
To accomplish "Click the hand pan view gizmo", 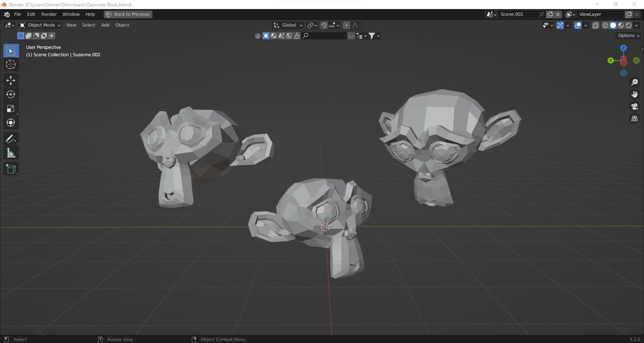I will coord(635,94).
